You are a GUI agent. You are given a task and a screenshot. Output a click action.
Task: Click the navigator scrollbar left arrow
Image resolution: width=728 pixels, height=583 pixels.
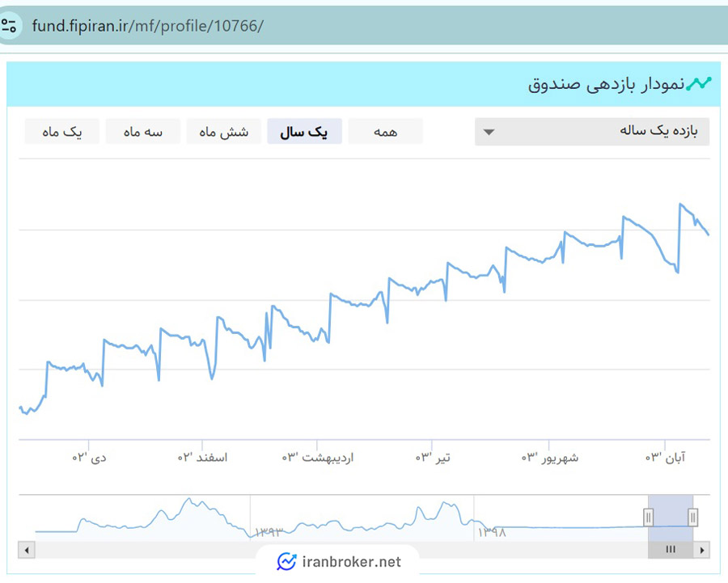(x=27, y=550)
